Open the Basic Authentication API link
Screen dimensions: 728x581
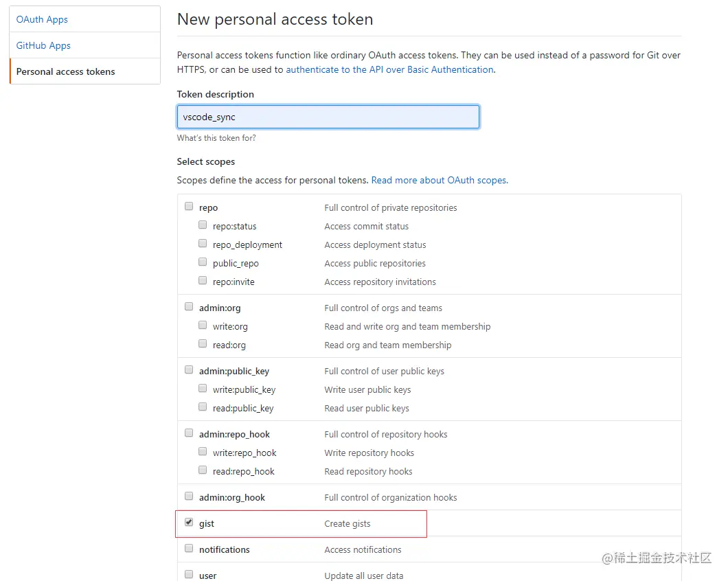[389, 69]
